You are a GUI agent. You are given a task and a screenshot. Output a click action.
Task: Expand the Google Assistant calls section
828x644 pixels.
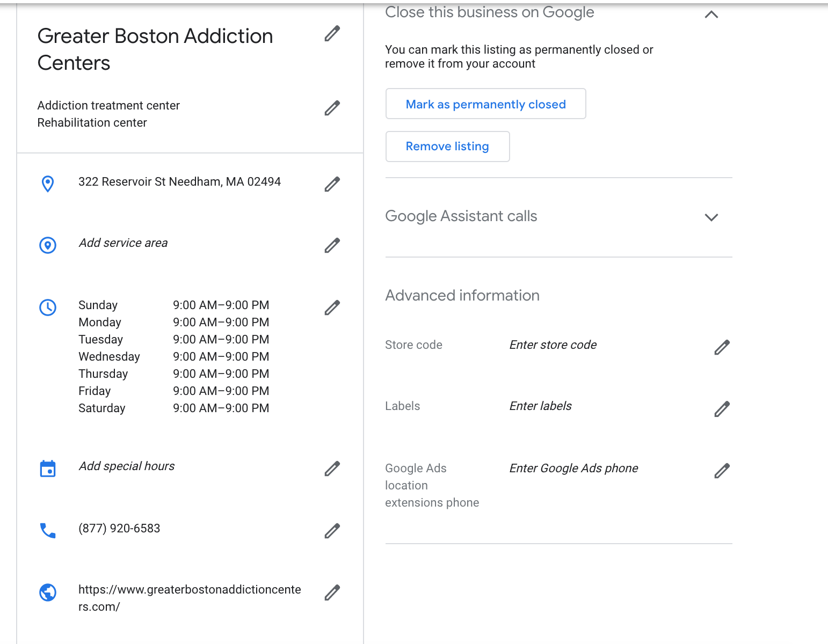[x=711, y=217]
